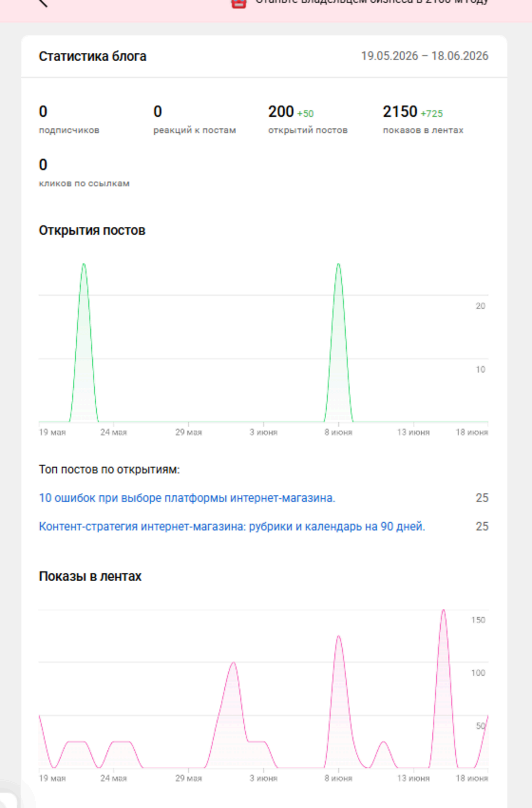Screen dimensions: 532x808
Task: Click the "20" axis label in opens chart
Action: [481, 306]
